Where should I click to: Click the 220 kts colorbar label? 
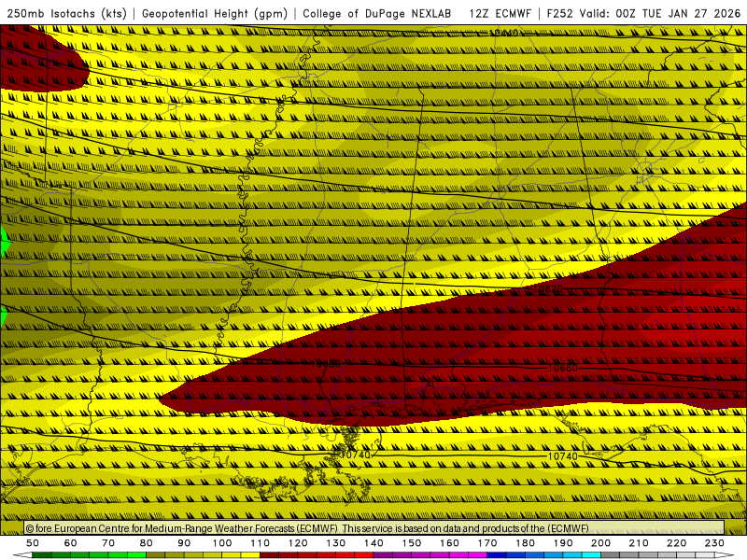click(676, 543)
